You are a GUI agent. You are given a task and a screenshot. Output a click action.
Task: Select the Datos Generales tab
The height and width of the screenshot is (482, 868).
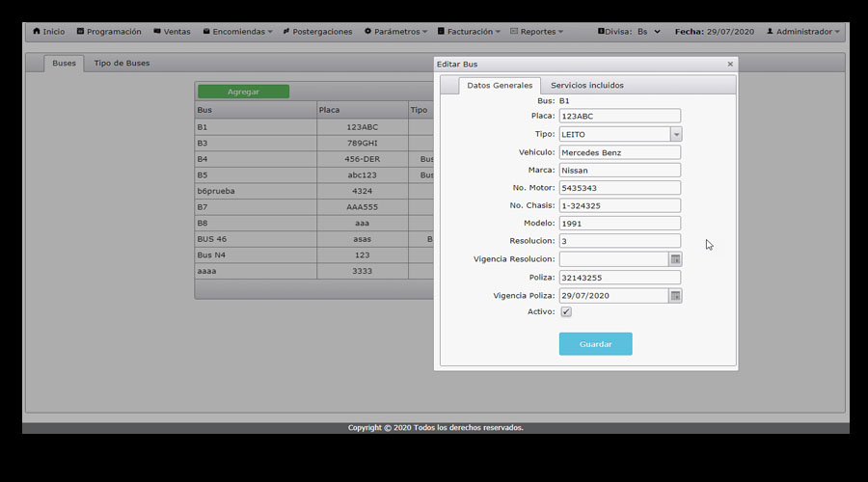pyautogui.click(x=500, y=85)
